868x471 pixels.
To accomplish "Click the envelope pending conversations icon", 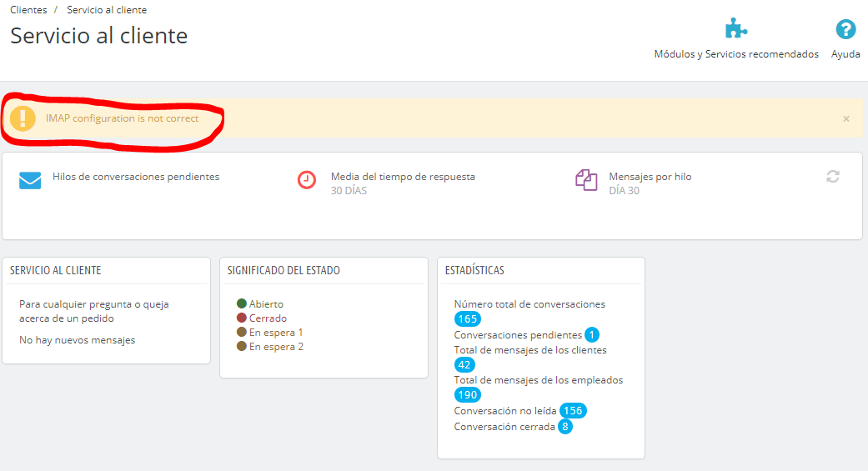I will click(x=30, y=180).
